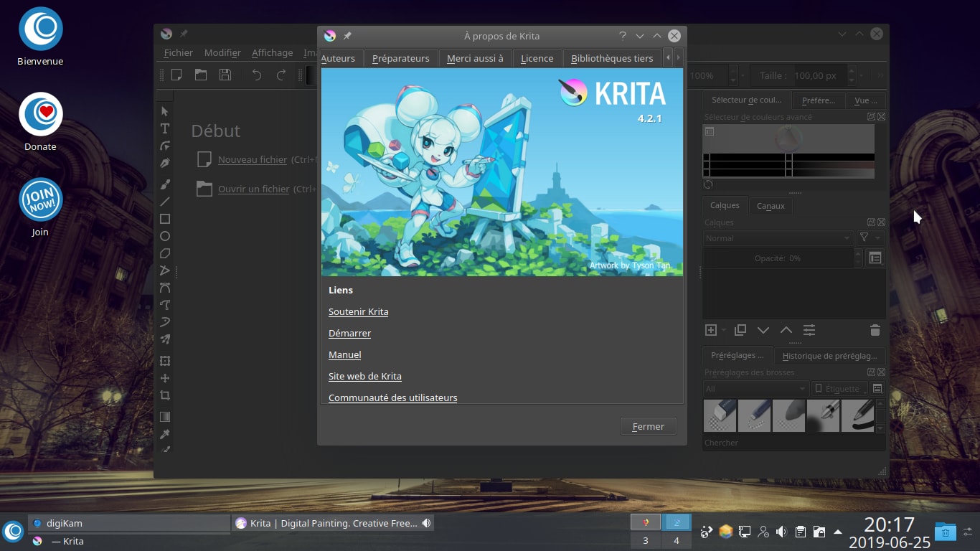
Task: Select the arrow shape selection tool
Action: coord(165,111)
